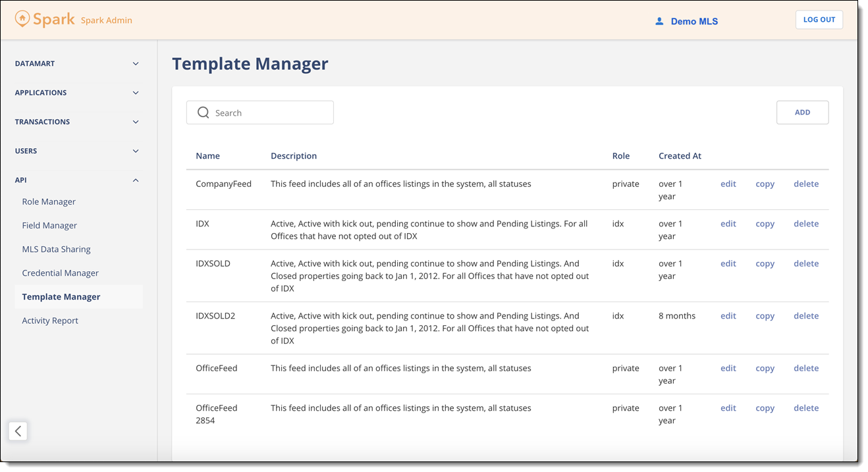868x472 pixels.
Task: Select the IDXSOLD2 name cell
Action: point(215,316)
